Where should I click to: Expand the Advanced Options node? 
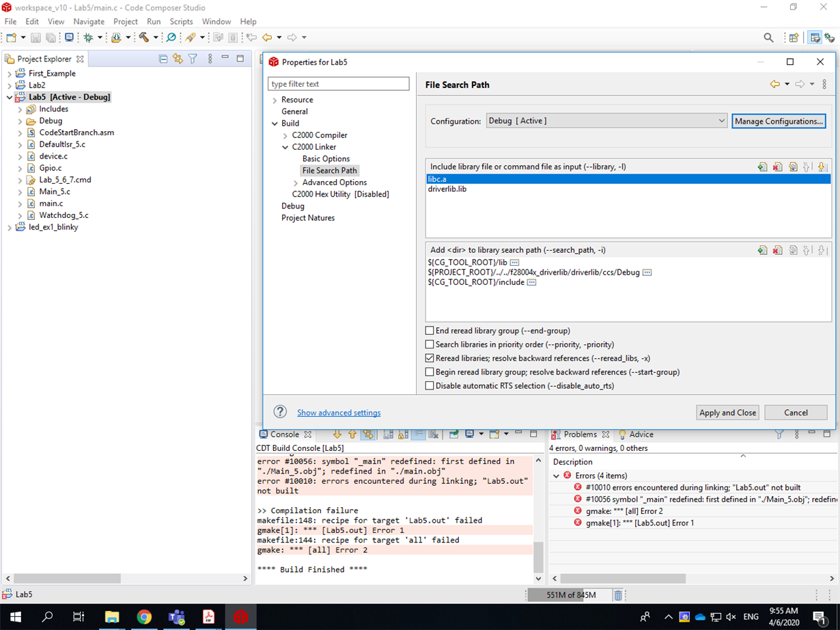pos(296,182)
